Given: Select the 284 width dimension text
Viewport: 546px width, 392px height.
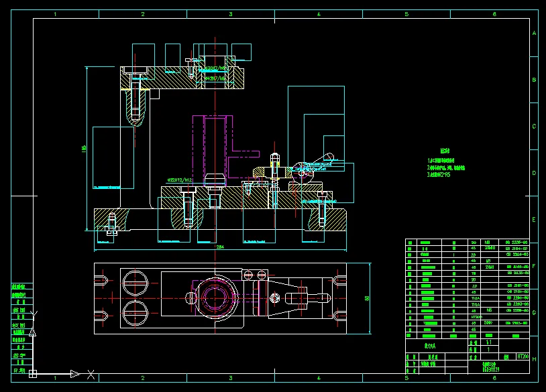Looking at the screenshot, I should coord(220,247).
